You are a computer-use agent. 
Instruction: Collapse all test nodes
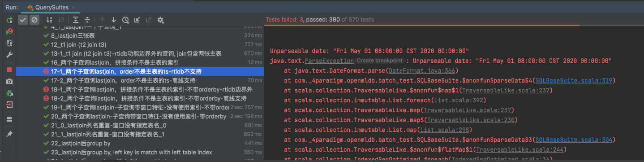pyautogui.click(x=87, y=20)
